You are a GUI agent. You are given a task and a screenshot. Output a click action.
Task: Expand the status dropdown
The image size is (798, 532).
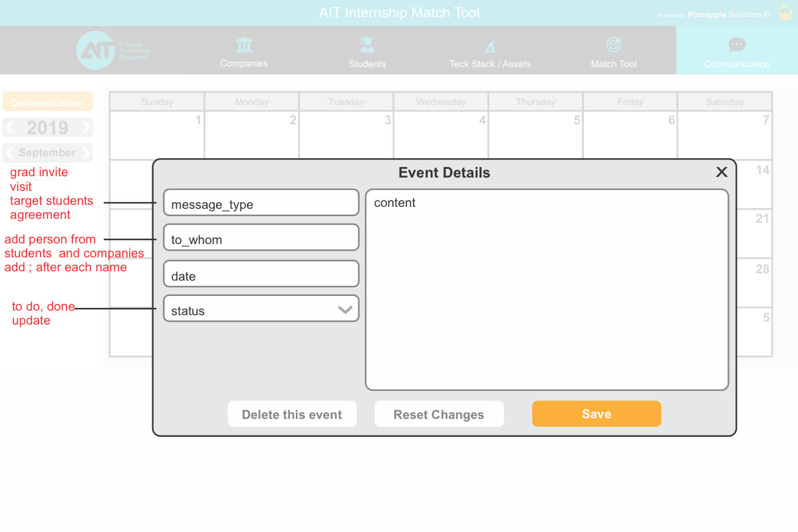(344, 310)
